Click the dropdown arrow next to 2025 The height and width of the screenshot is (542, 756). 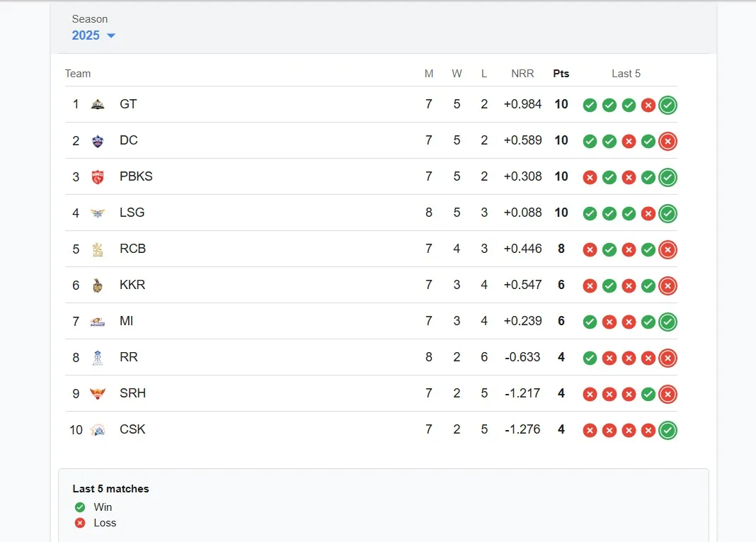pyautogui.click(x=111, y=36)
